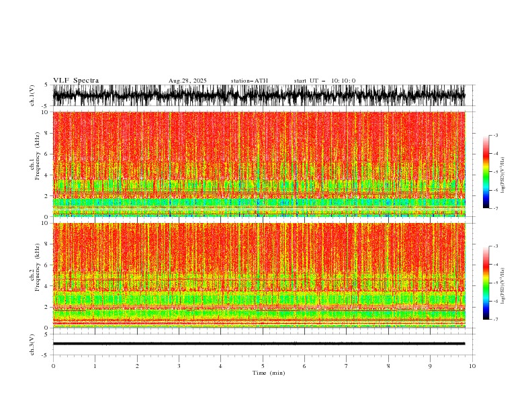Click the "start UT = 10:10:0" text

click(x=324, y=81)
